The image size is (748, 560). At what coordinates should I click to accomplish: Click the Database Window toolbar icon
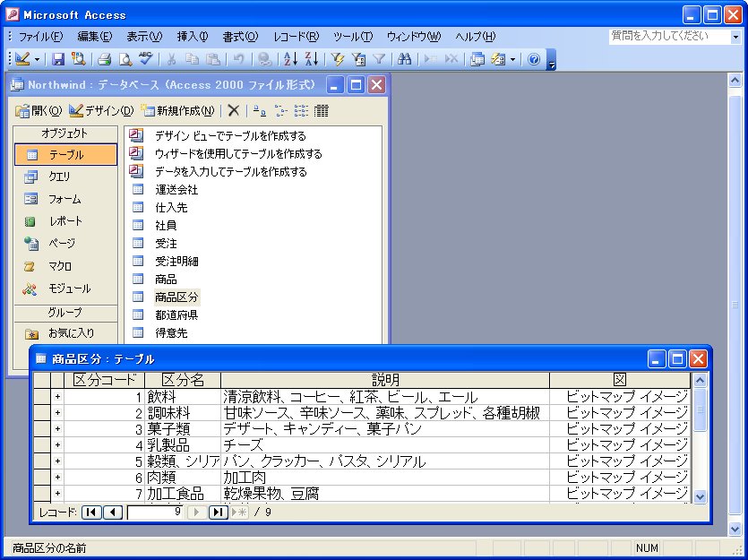[477, 59]
